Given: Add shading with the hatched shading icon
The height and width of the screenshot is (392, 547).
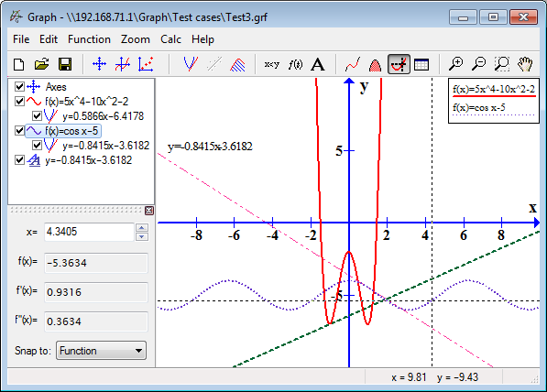Looking at the screenshot, I should point(237,64).
